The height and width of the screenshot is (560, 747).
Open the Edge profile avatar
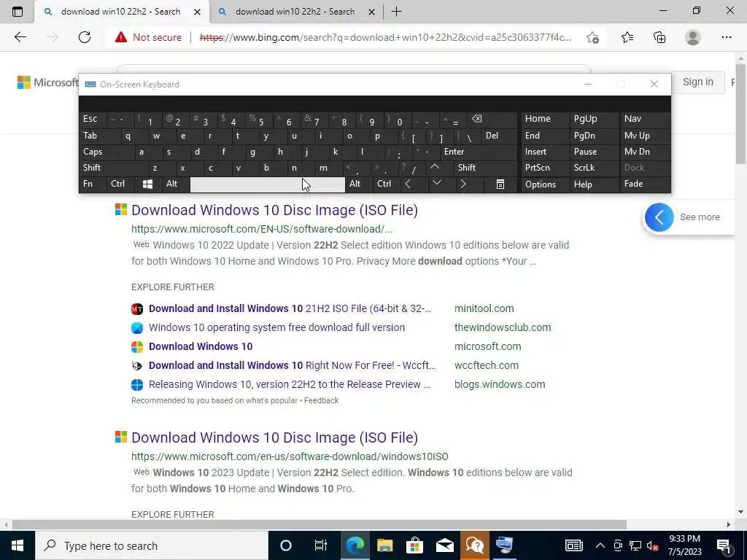click(693, 37)
